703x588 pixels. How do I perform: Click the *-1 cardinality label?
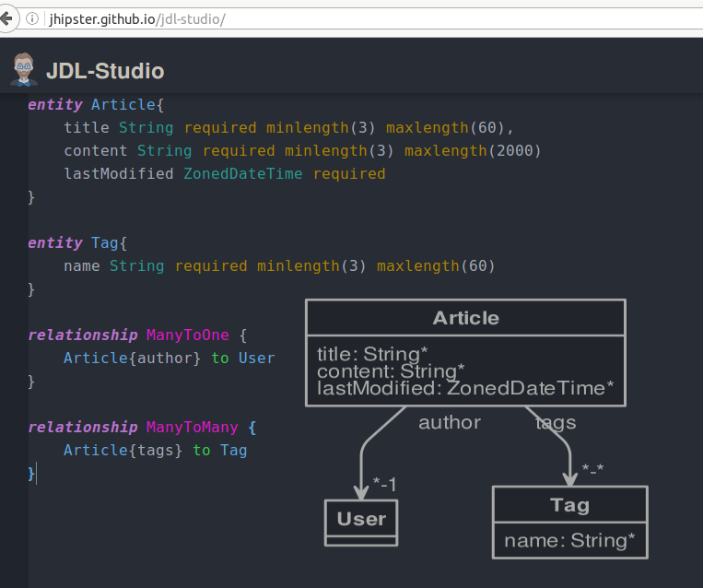pos(385,483)
